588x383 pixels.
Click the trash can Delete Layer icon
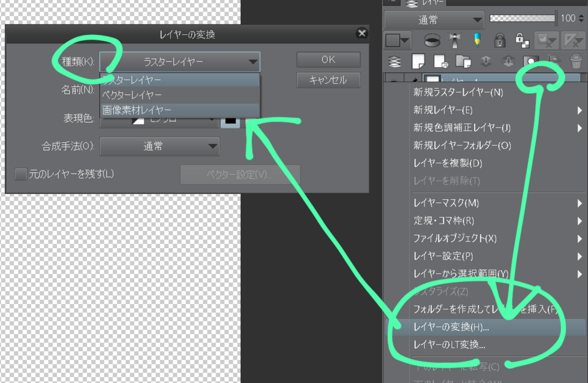pos(576,61)
